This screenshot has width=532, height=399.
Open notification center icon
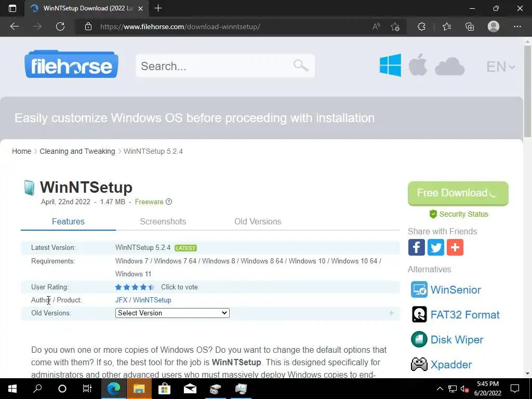[515, 389]
